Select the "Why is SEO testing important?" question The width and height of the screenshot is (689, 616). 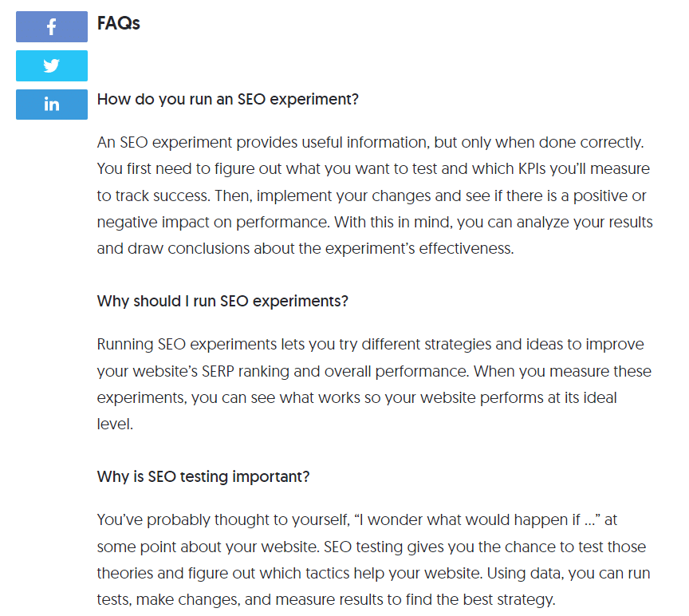pos(203,476)
